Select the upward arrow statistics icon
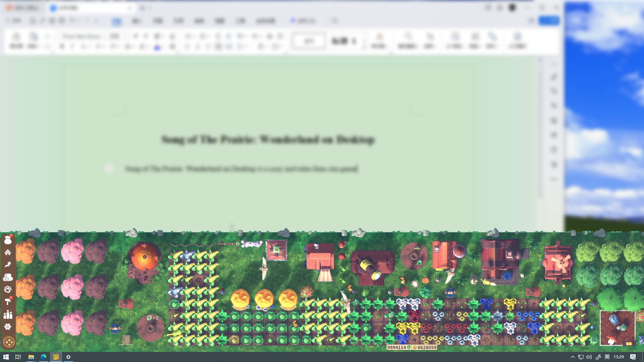This screenshot has width=644, height=362. pos(8,264)
